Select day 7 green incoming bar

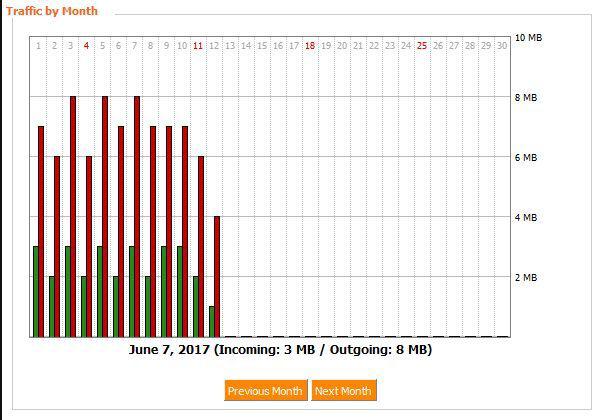coord(132,292)
